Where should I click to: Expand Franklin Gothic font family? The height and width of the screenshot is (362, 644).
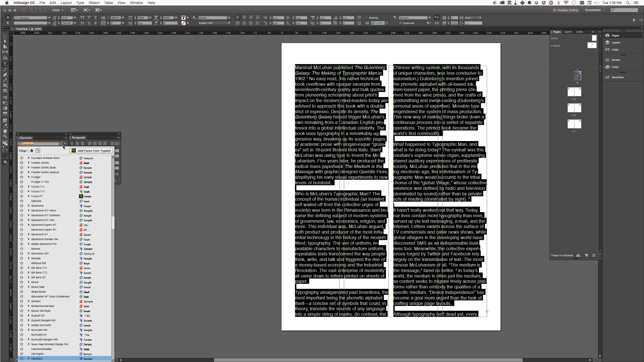(29, 163)
